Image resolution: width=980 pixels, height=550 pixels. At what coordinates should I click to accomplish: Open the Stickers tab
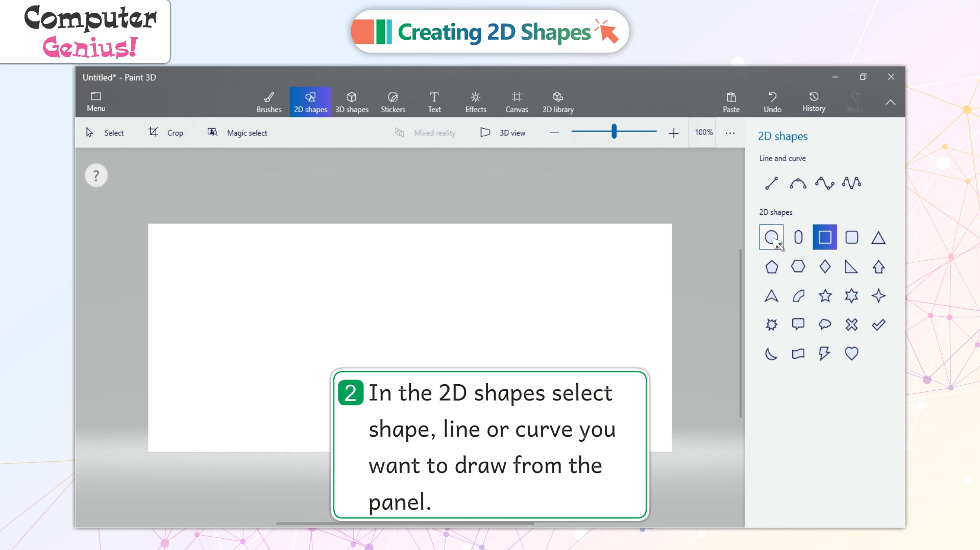[x=393, y=102]
